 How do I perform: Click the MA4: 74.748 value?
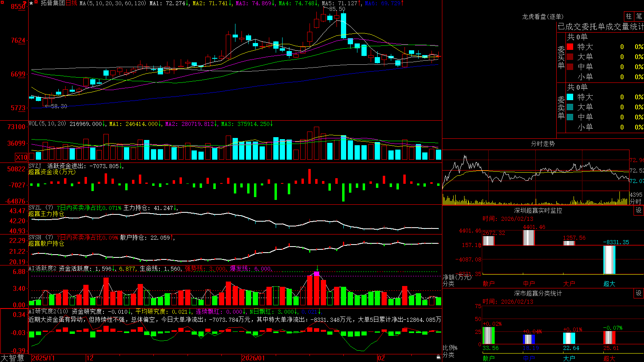pos(298,3)
